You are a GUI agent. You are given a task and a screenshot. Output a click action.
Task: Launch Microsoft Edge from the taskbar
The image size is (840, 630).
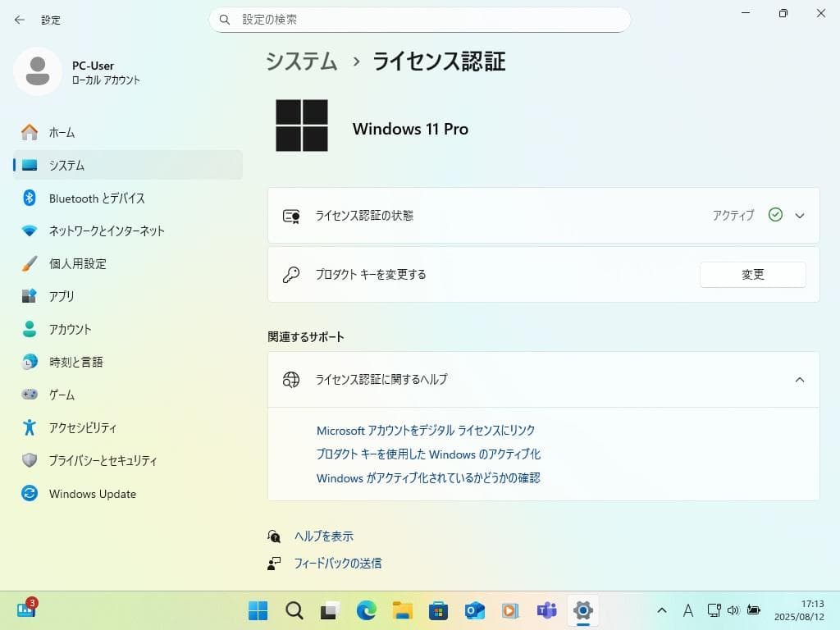click(x=366, y=610)
